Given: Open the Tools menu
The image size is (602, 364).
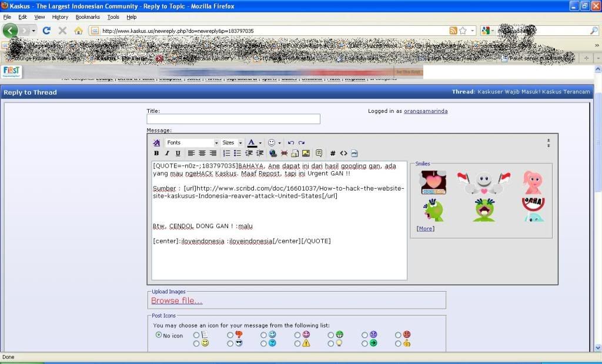Looking at the screenshot, I should pyautogui.click(x=113, y=17).
